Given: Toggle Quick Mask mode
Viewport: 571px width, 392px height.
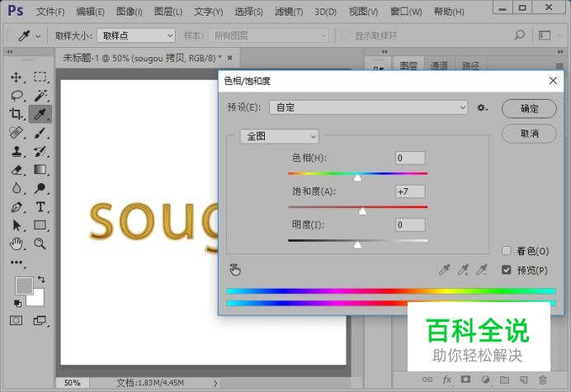Looking at the screenshot, I should (16, 320).
